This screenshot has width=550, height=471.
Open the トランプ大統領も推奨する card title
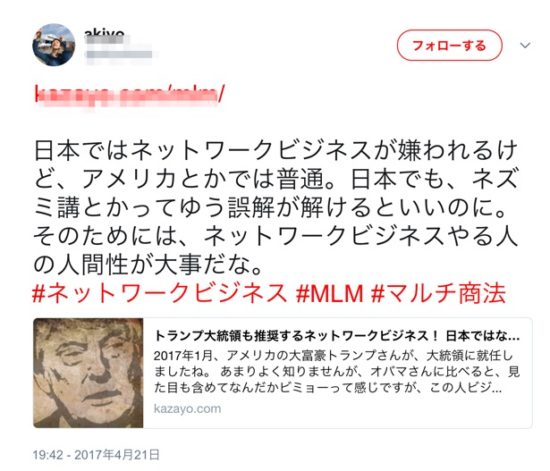coord(337,336)
